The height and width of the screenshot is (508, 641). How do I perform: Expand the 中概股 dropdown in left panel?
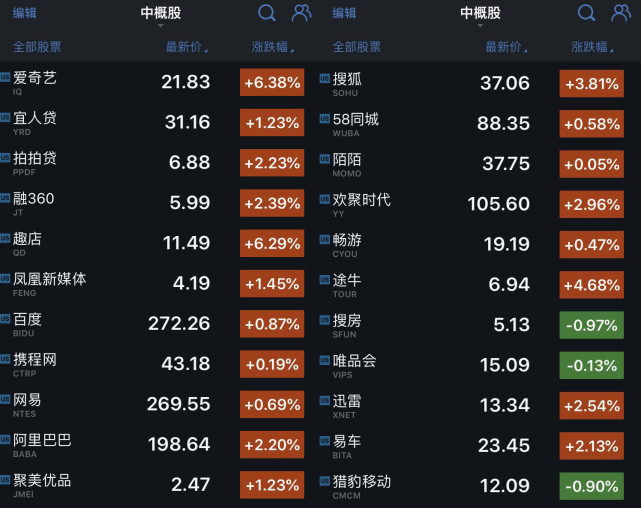pos(161,15)
